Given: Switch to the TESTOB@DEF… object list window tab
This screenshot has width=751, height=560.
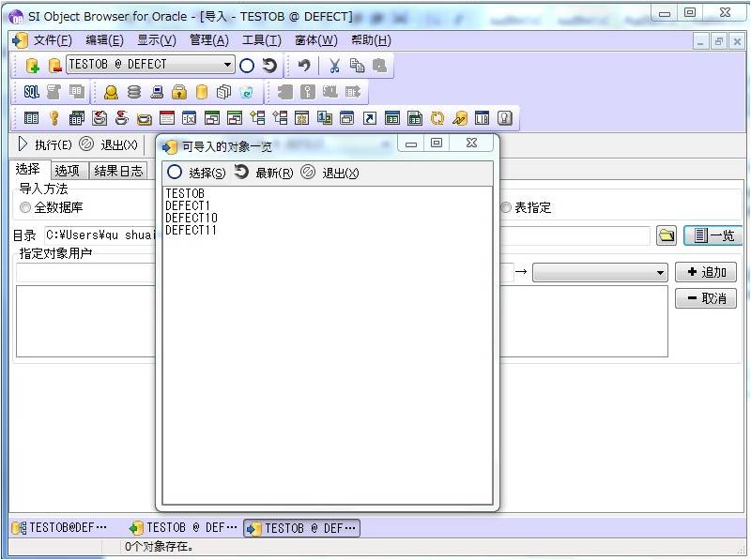Looking at the screenshot, I should [x=59, y=528].
